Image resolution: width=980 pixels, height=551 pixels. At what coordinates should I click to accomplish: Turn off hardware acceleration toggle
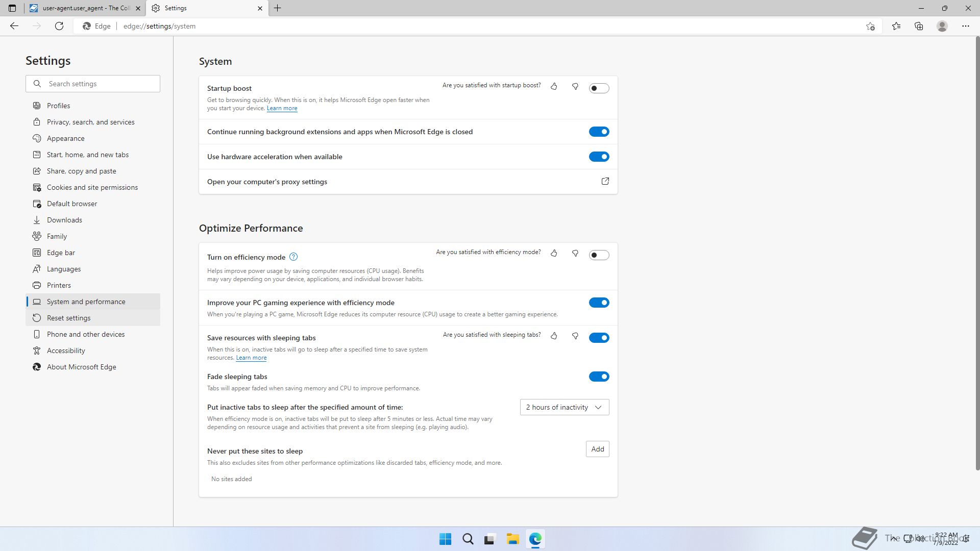599,157
